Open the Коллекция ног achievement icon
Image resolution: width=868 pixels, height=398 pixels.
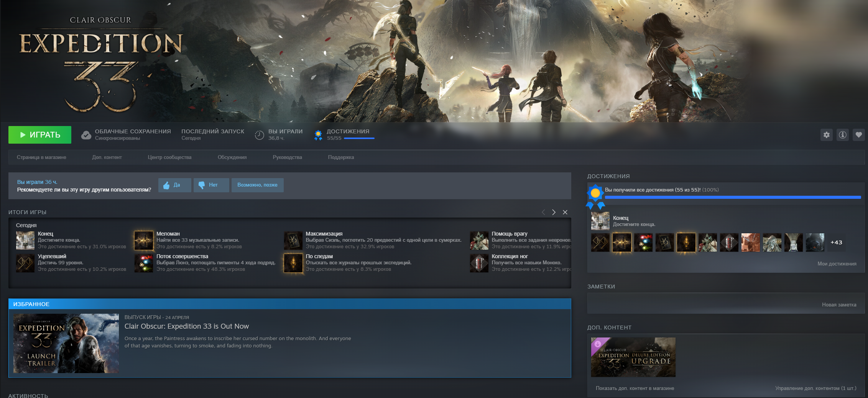479,263
